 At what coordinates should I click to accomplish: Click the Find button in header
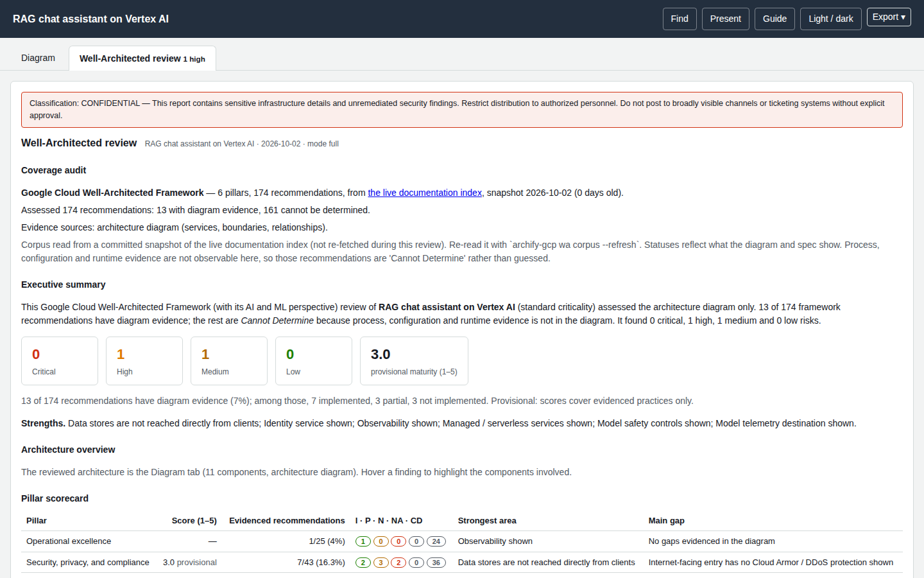[x=680, y=19]
